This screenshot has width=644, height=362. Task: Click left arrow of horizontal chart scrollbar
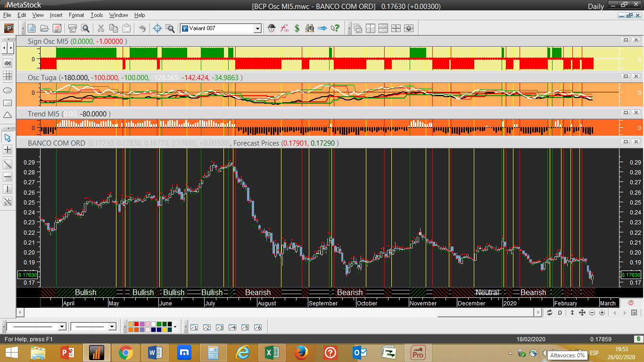click(x=20, y=313)
